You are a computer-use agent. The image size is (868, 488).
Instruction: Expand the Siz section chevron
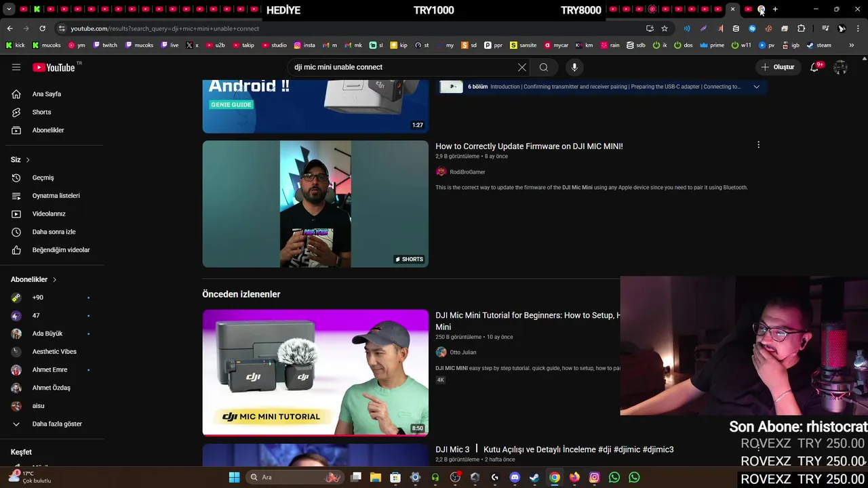click(x=28, y=160)
